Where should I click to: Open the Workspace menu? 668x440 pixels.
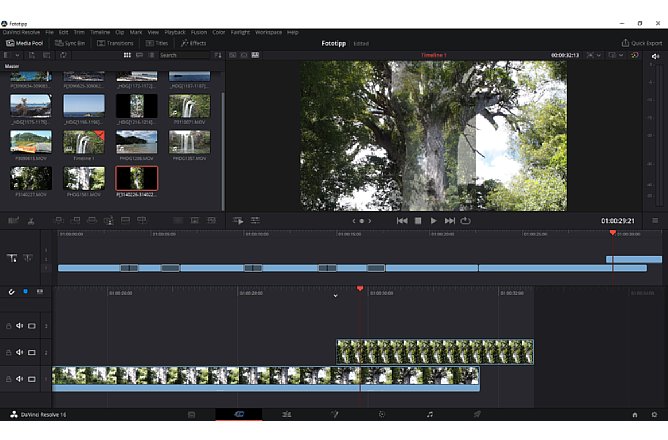click(268, 32)
